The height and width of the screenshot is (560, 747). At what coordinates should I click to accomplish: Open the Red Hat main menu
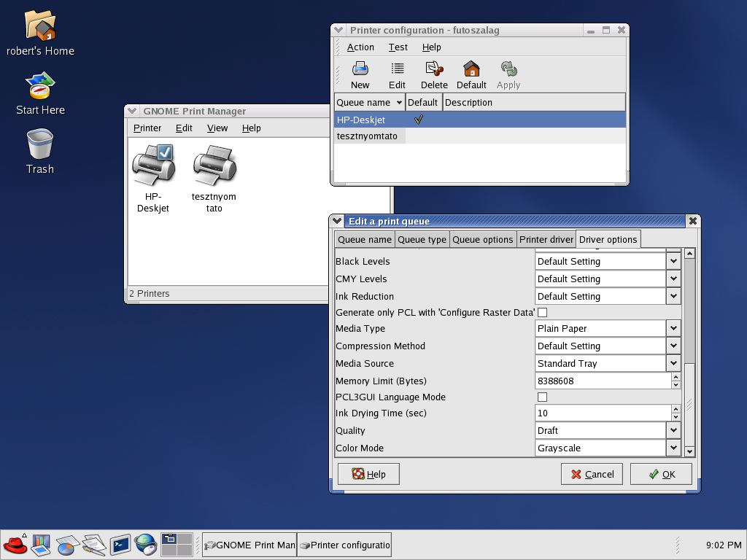pos(15,545)
